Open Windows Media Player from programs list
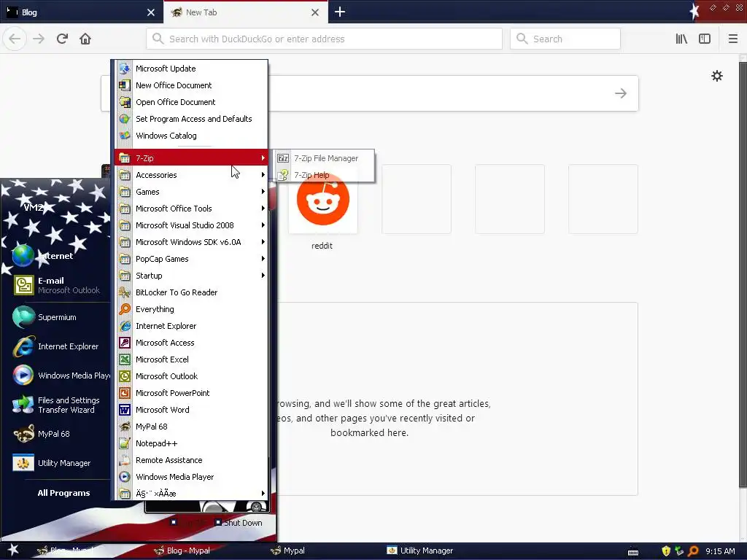The width and height of the screenshot is (747, 560). coord(191,477)
